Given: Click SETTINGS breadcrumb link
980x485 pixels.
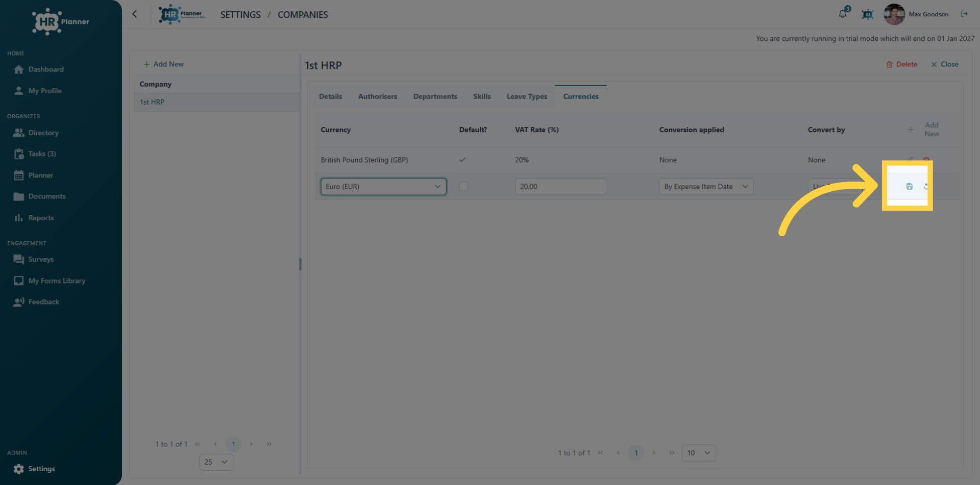Looking at the screenshot, I should click(x=240, y=15).
